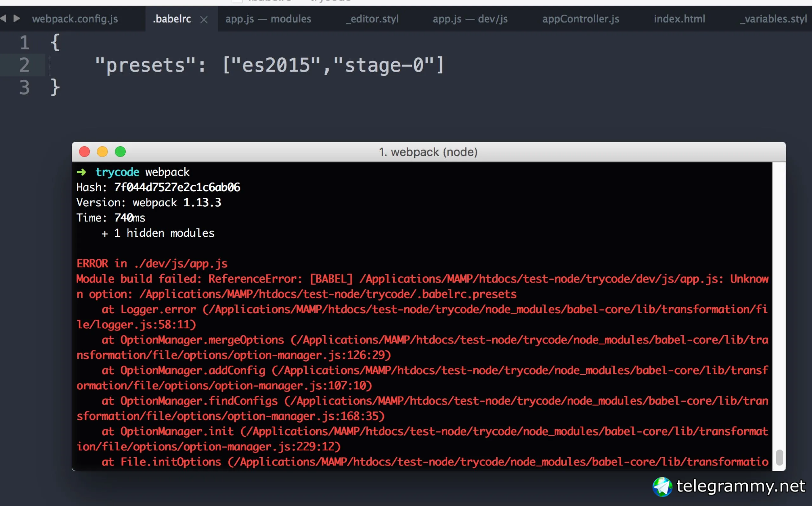Switch to index.html tab

(x=679, y=19)
